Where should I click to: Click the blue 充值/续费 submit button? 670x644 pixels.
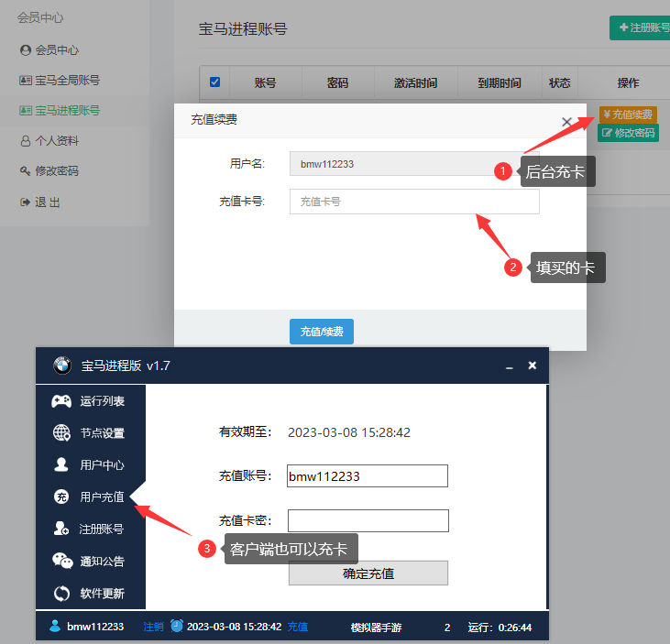pos(322,332)
